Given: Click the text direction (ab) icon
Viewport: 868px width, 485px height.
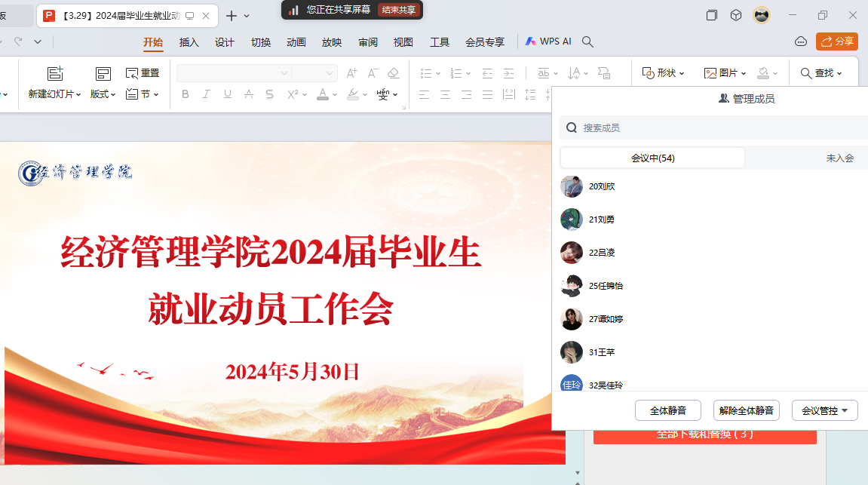Looking at the screenshot, I should pos(544,73).
